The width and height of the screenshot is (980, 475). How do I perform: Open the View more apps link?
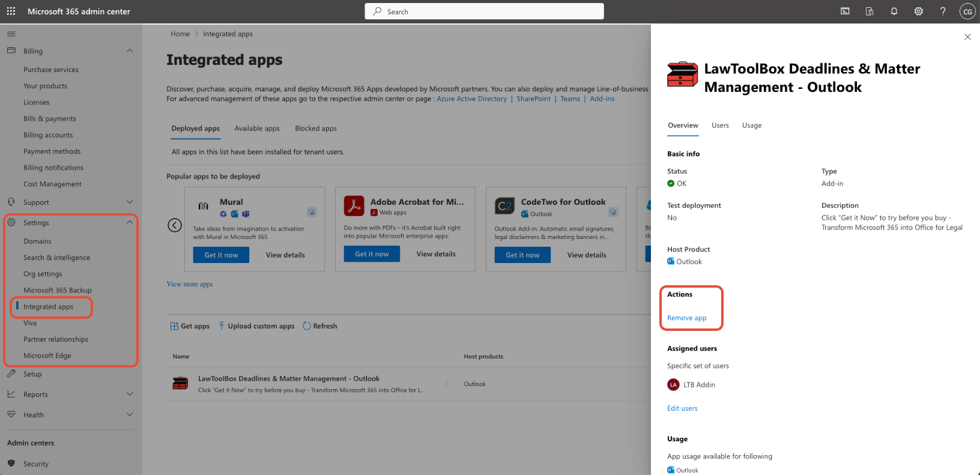point(190,284)
